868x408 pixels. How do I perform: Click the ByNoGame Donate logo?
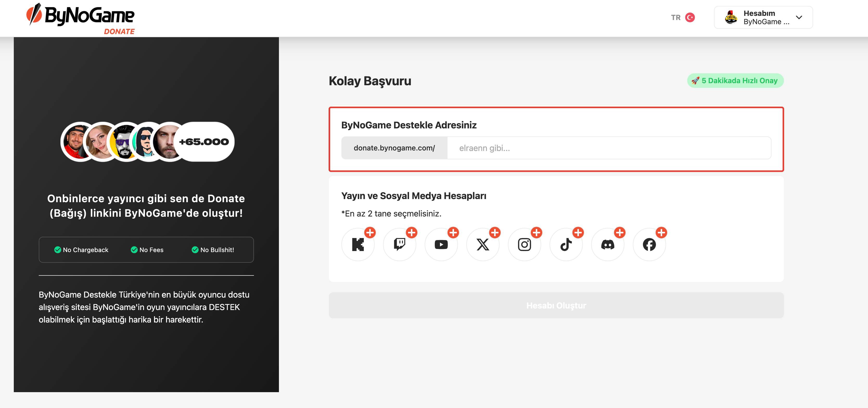click(x=81, y=19)
